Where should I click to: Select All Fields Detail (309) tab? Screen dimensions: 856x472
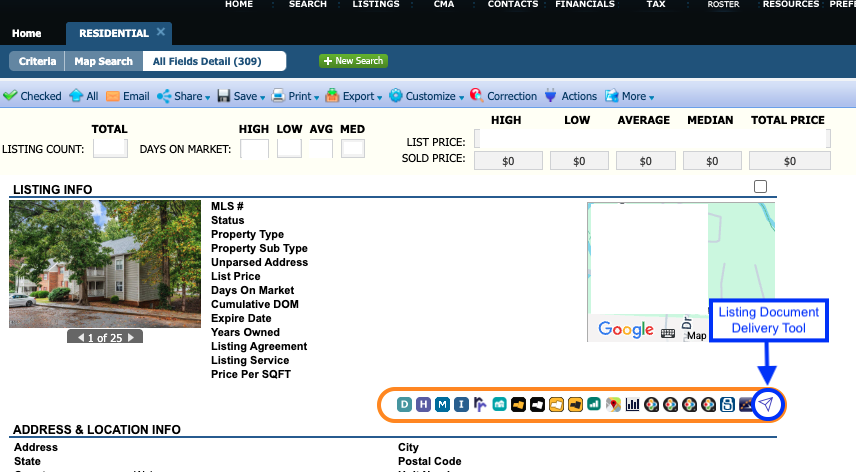pyautogui.click(x=214, y=61)
